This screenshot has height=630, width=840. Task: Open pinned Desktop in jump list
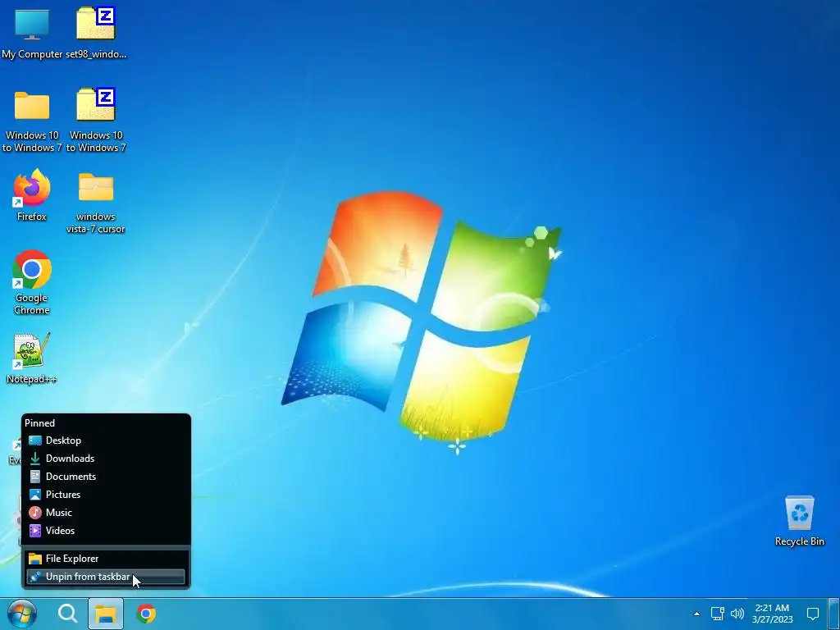pos(106,441)
